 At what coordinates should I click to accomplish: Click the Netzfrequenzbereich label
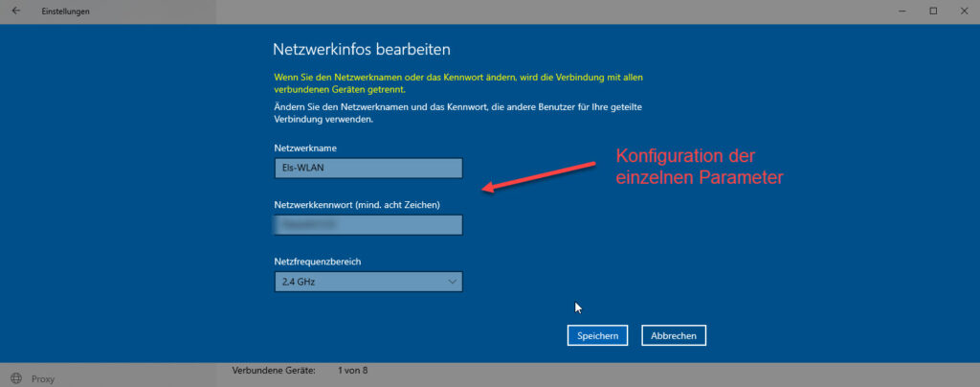pos(318,262)
